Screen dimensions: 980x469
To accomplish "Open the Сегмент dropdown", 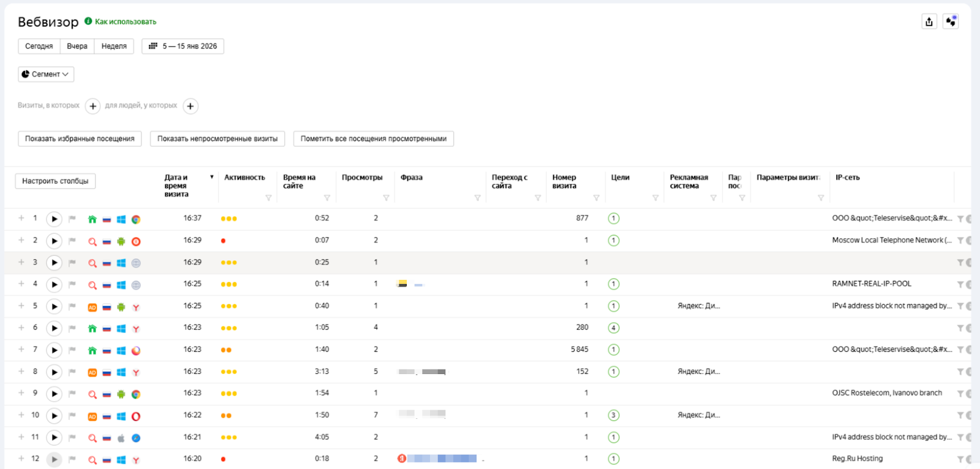I will [x=46, y=74].
